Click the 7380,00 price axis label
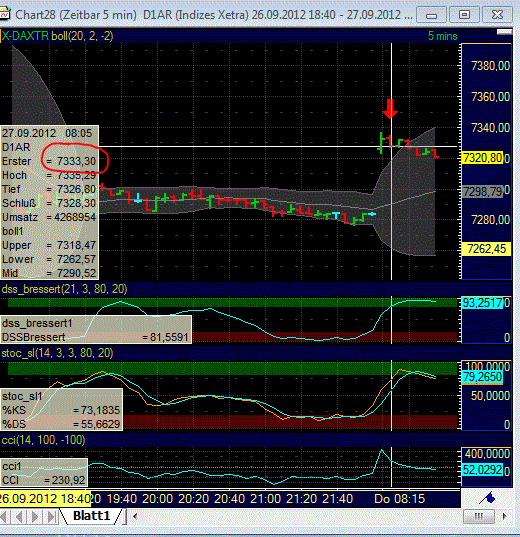Image resolution: width=520 pixels, height=537 pixels. (491, 66)
